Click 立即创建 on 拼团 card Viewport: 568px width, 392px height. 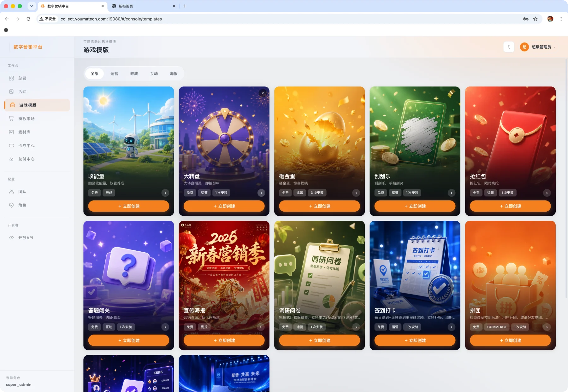click(510, 341)
